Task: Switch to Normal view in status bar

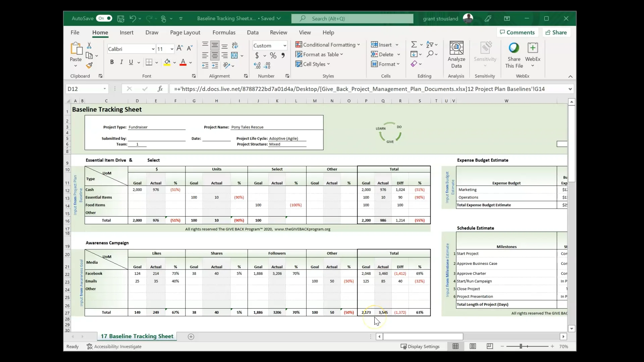Action: click(x=455, y=346)
